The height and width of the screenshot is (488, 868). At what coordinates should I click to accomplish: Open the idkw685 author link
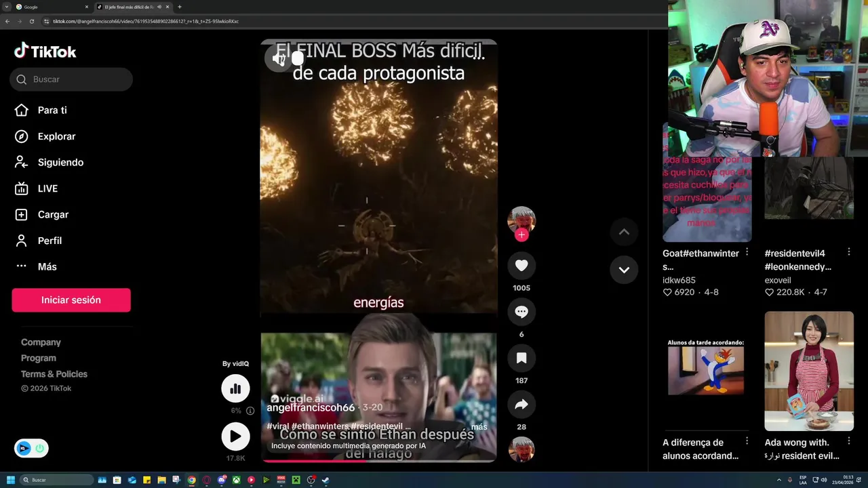pyautogui.click(x=679, y=280)
